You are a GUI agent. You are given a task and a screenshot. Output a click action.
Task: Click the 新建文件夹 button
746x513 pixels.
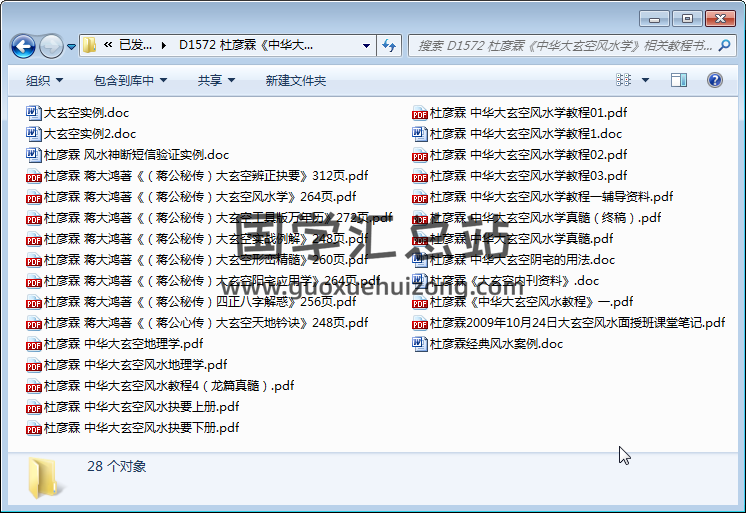tap(295, 80)
